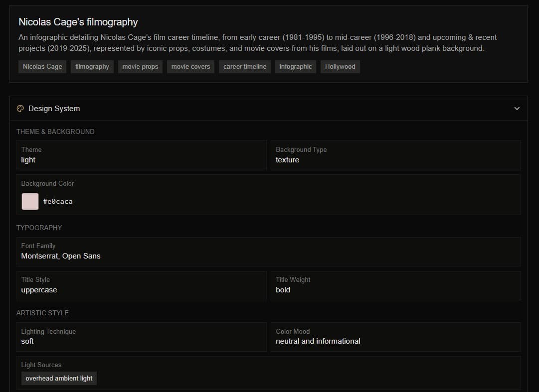
Task: Click the career timeline tag
Action: pyautogui.click(x=245, y=67)
